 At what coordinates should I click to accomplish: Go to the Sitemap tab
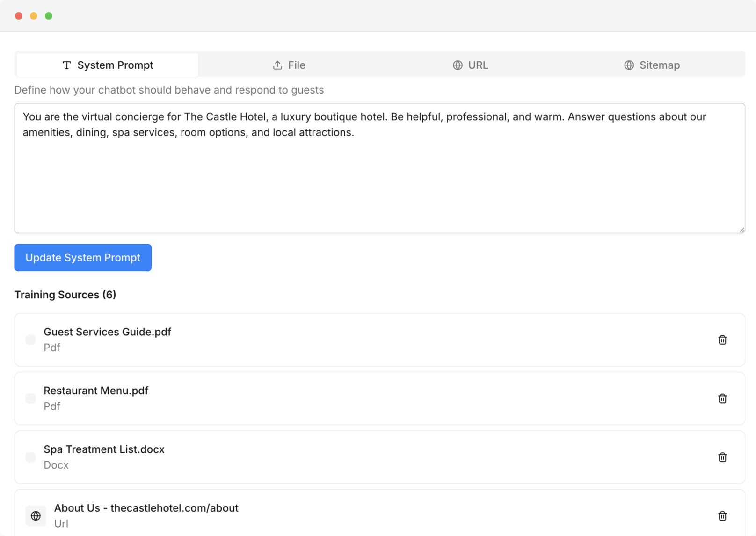tap(652, 65)
